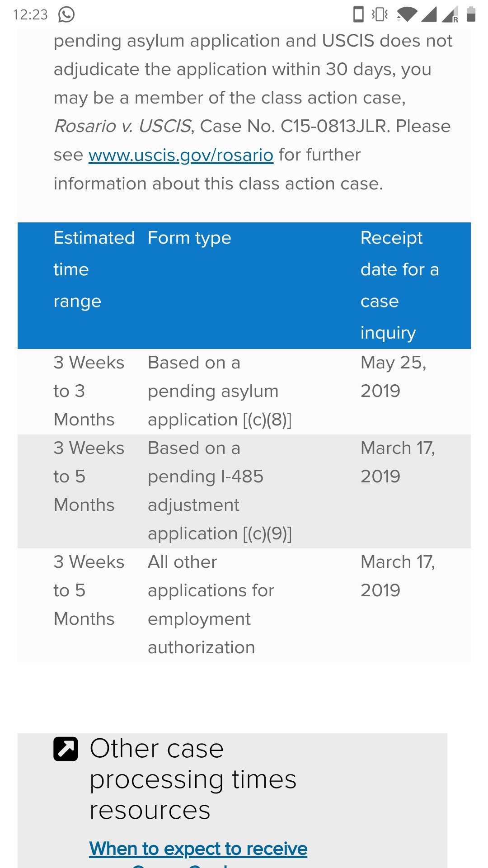The width and height of the screenshot is (488, 868).
Task: Tap the Wi-Fi signal icon
Action: point(407,14)
